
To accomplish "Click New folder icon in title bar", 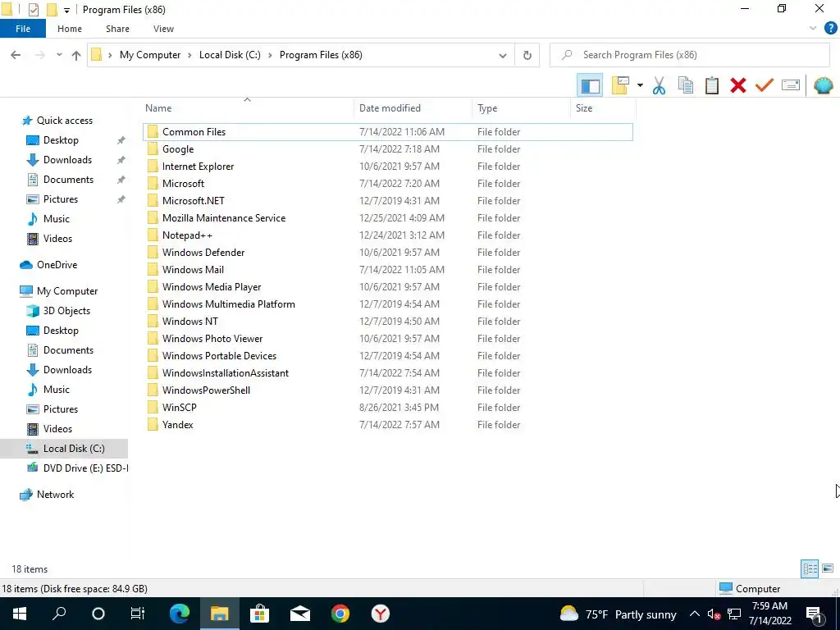I will pyautogui.click(x=52, y=10).
